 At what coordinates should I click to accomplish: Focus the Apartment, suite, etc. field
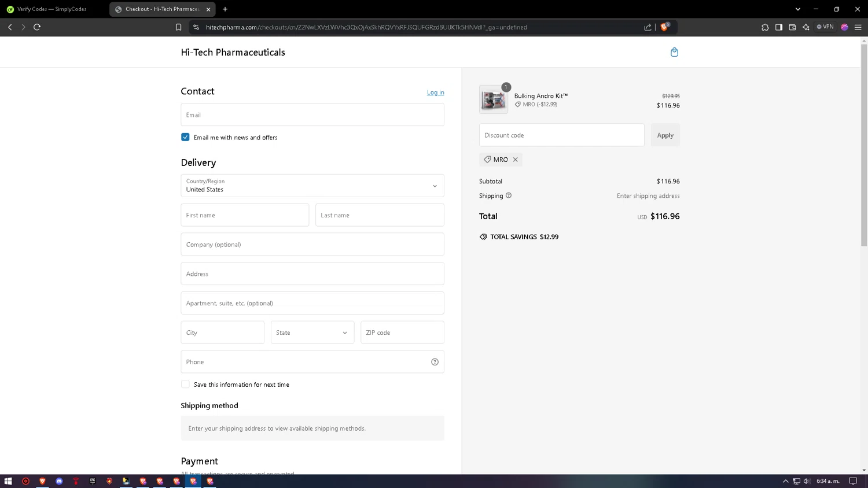coord(312,303)
